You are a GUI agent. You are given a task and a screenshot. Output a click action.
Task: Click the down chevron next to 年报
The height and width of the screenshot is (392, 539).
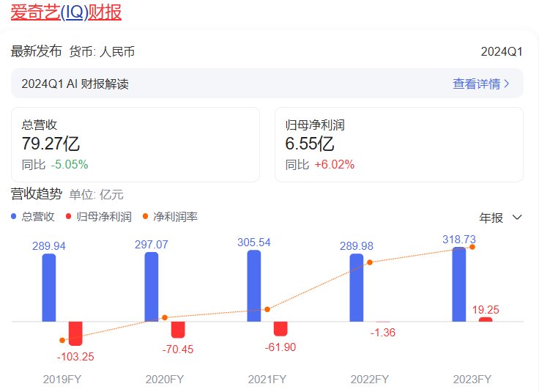(x=517, y=218)
